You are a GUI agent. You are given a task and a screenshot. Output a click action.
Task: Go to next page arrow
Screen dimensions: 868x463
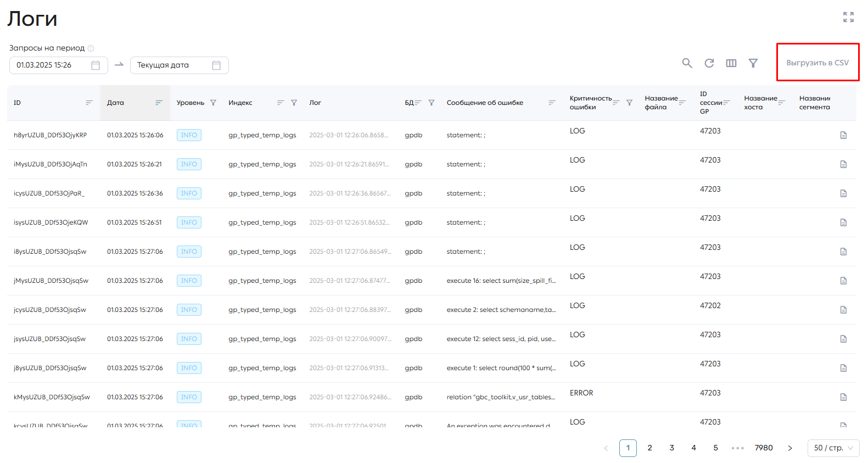pyautogui.click(x=790, y=448)
